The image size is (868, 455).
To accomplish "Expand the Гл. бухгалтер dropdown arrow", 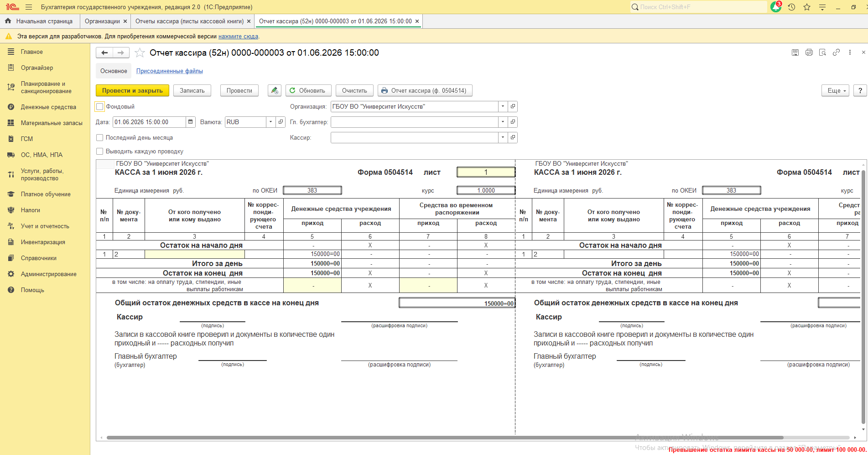I will [503, 122].
